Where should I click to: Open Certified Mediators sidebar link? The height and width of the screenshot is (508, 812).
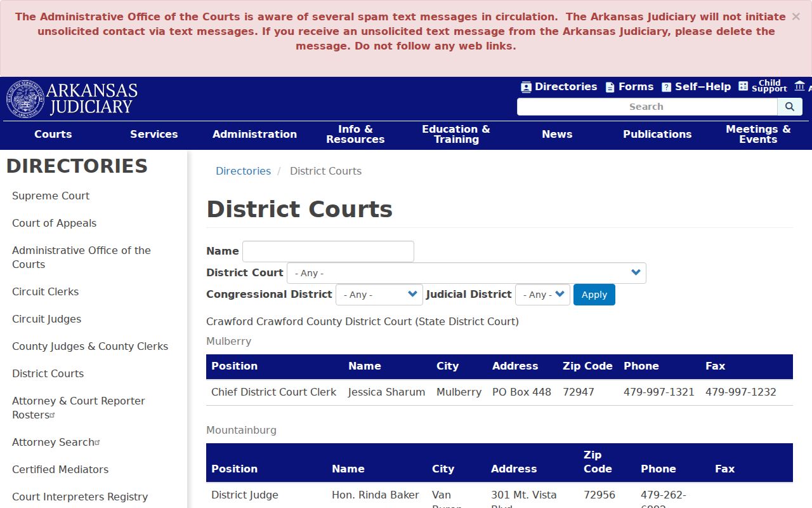pos(60,469)
